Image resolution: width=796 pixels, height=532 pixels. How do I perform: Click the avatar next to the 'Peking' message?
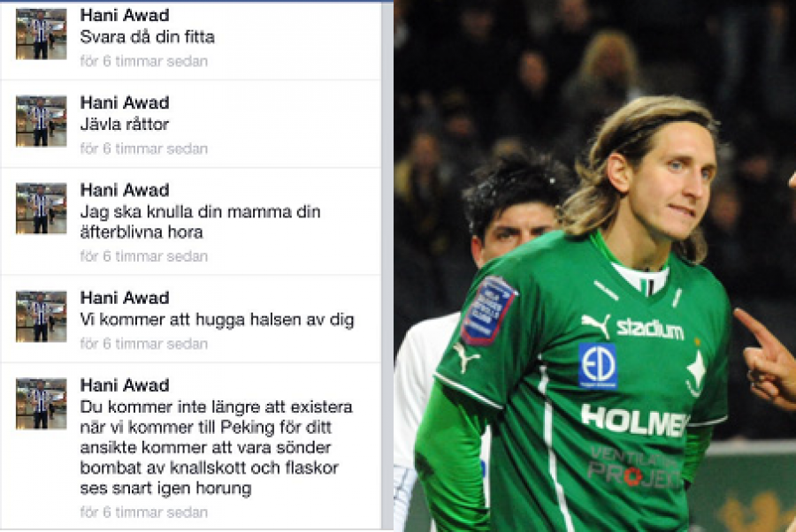(x=41, y=404)
